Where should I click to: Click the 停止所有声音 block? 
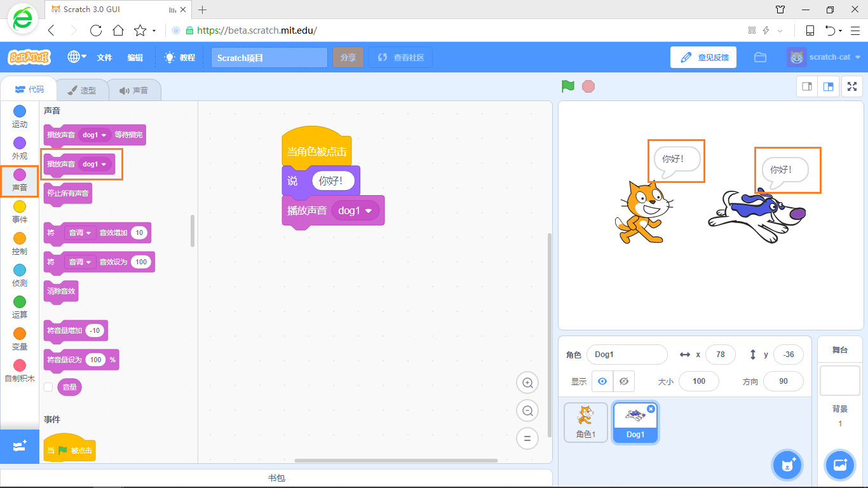(x=68, y=193)
